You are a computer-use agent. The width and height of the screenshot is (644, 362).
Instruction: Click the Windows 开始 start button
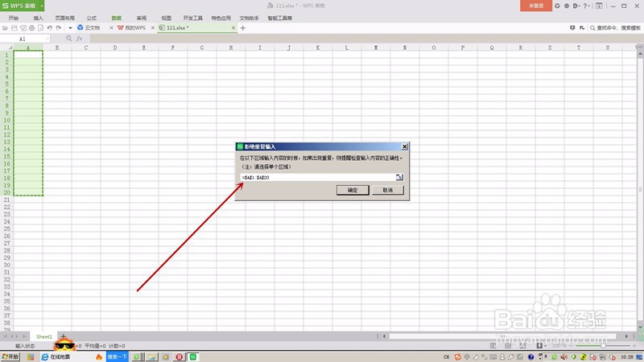tap(10, 356)
